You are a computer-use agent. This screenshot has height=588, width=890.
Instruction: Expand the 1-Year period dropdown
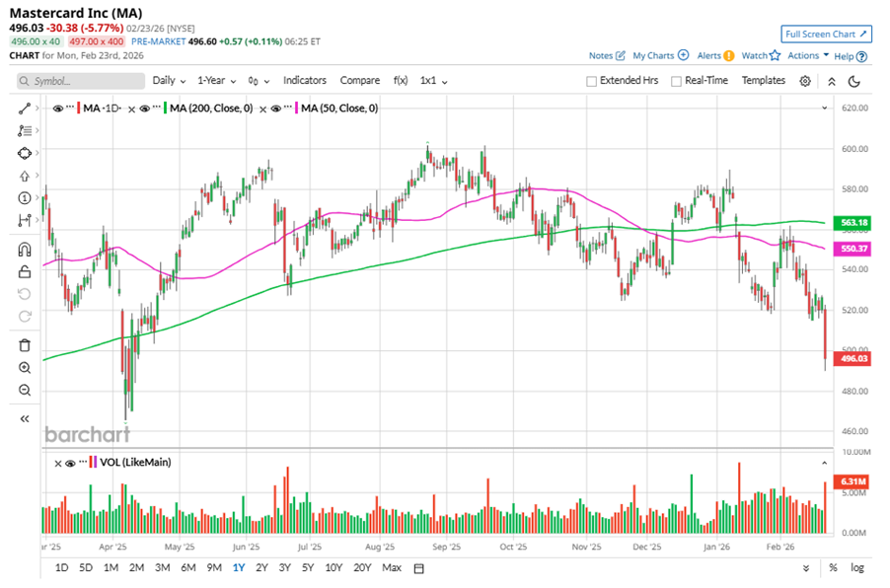(216, 81)
